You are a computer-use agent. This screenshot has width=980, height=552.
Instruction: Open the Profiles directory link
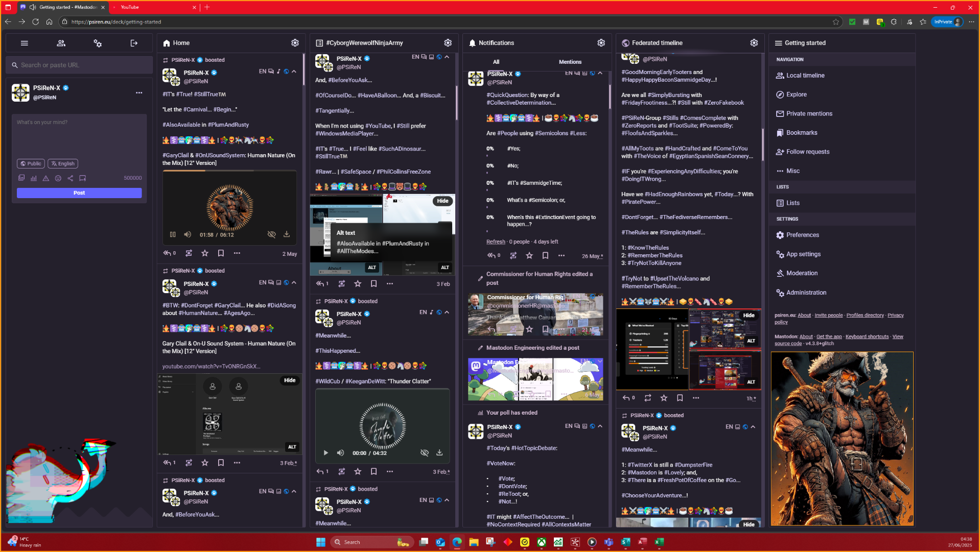[865, 315]
